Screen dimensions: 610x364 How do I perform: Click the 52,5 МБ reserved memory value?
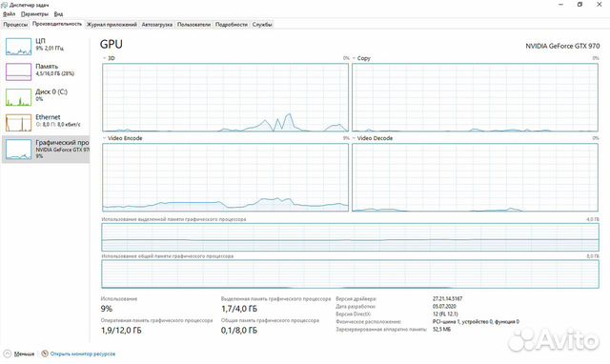pyautogui.click(x=441, y=330)
